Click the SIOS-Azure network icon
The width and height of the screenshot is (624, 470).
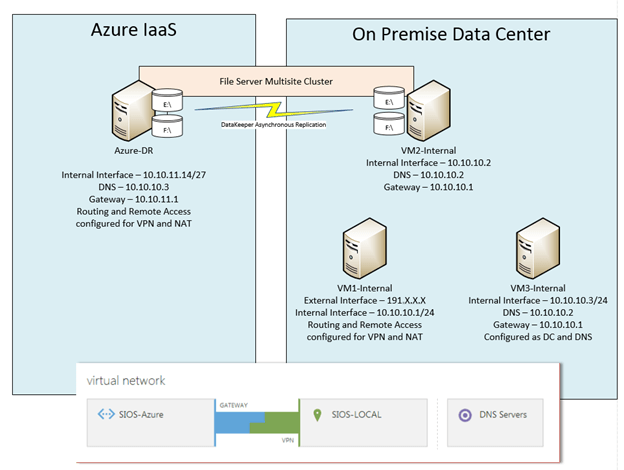(x=107, y=413)
